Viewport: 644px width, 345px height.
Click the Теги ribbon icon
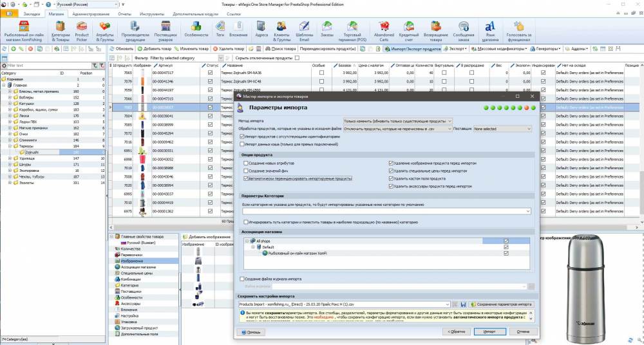[220, 29]
